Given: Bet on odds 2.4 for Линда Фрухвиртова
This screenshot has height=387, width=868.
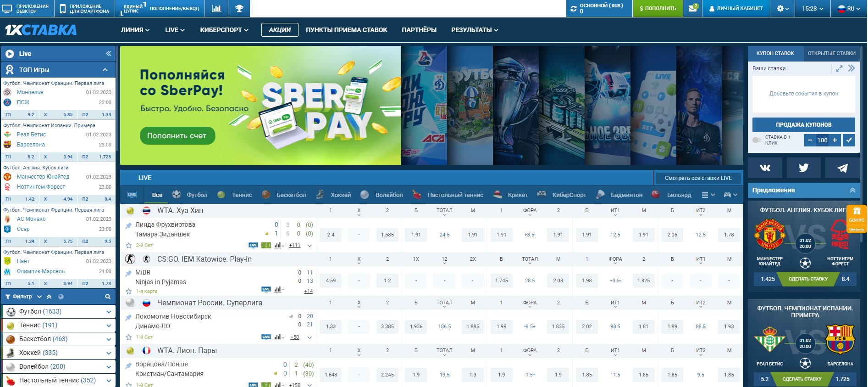Looking at the screenshot, I should [x=331, y=235].
